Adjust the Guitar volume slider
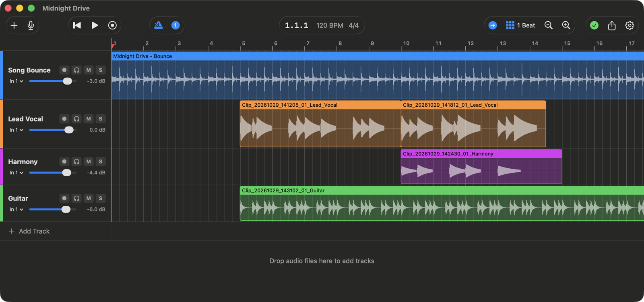The width and height of the screenshot is (644, 302). tap(53, 209)
